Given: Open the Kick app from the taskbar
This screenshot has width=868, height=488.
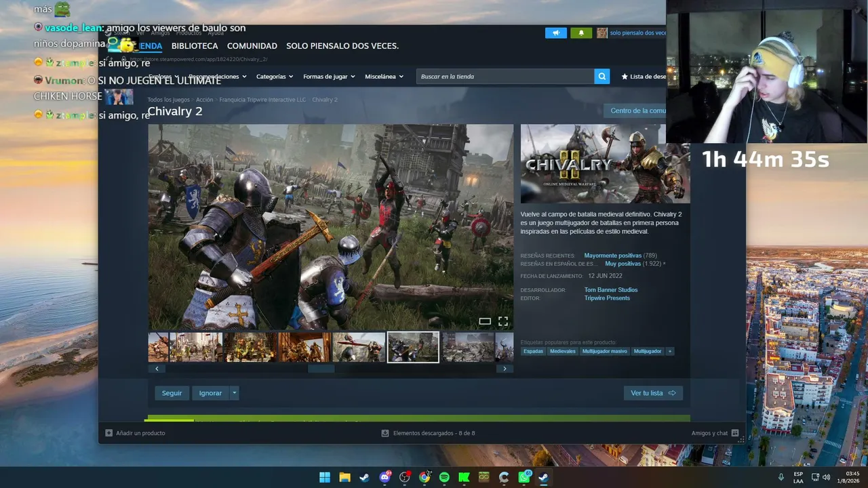Looking at the screenshot, I should (464, 477).
